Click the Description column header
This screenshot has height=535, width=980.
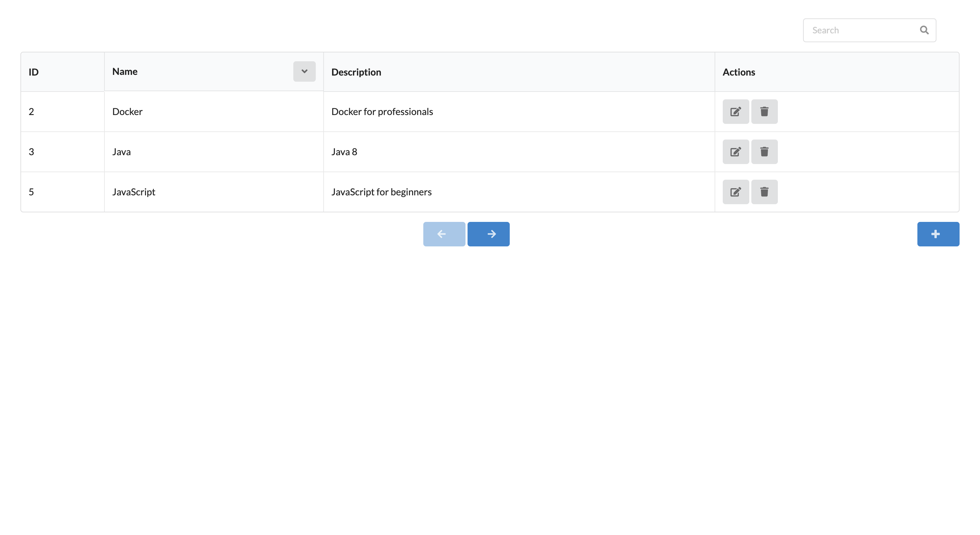[x=356, y=72]
